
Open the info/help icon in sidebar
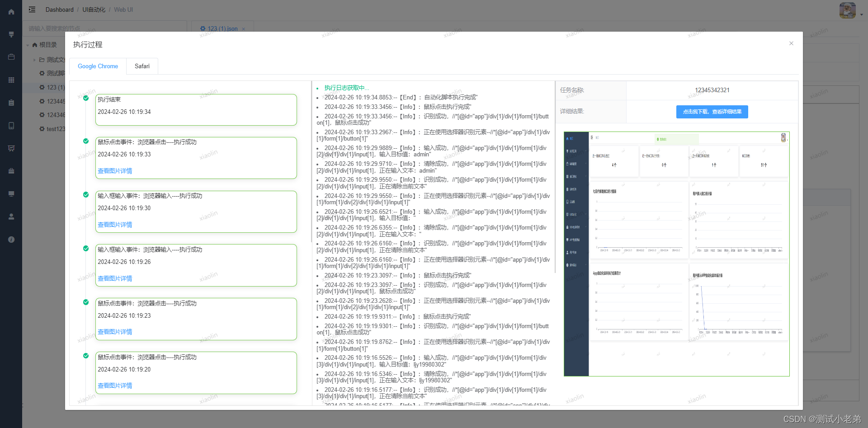[x=11, y=240]
